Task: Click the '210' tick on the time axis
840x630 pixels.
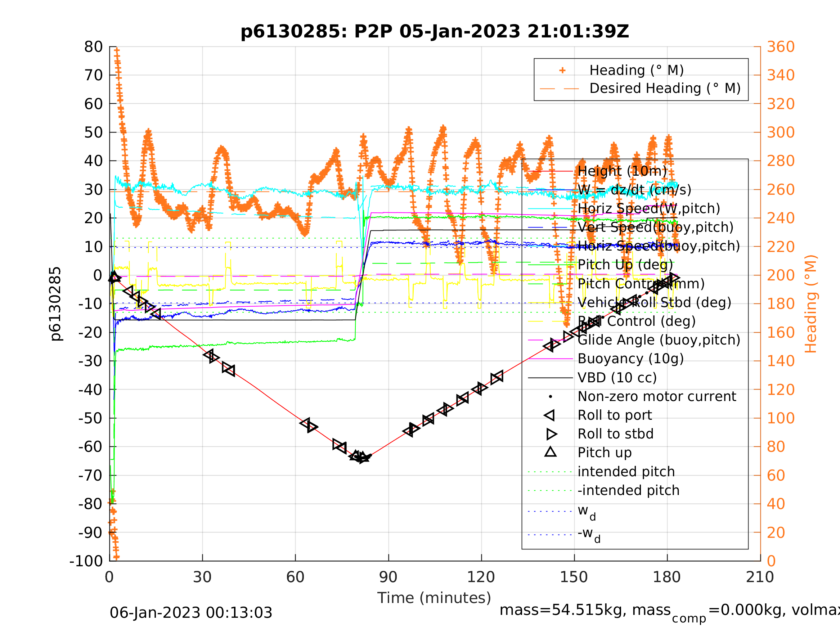Action: tap(760, 577)
